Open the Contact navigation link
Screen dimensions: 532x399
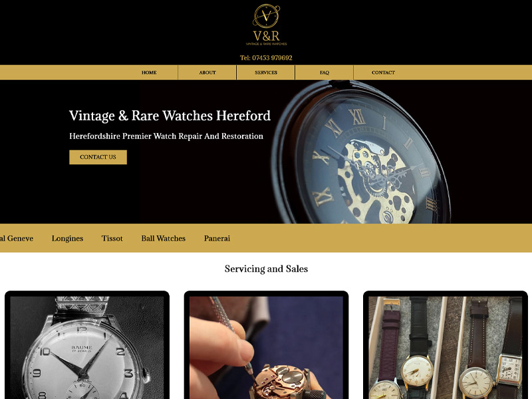383,72
